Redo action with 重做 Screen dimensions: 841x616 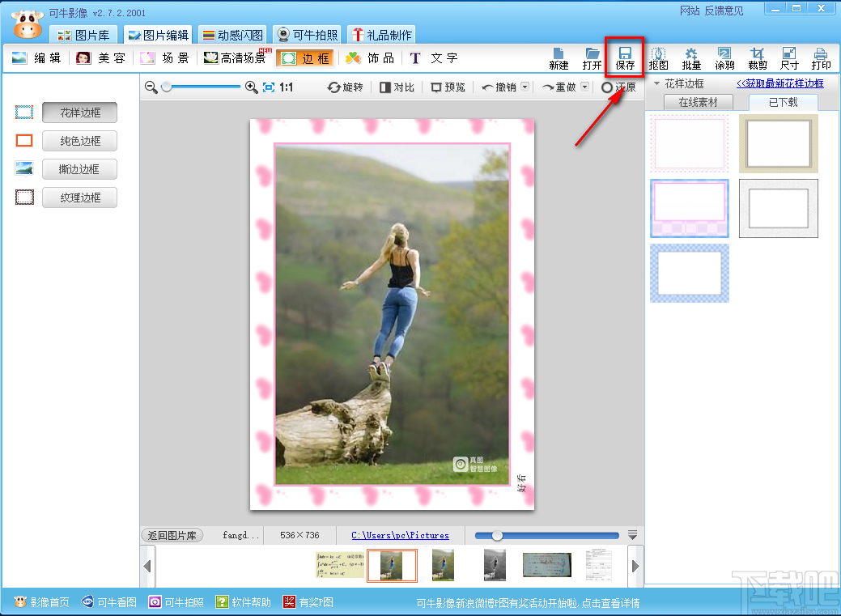[559, 87]
